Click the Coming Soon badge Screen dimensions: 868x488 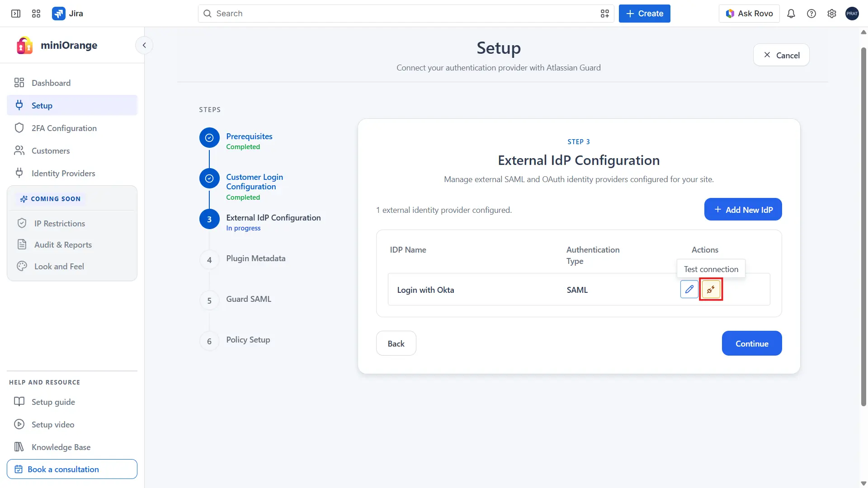click(50, 199)
